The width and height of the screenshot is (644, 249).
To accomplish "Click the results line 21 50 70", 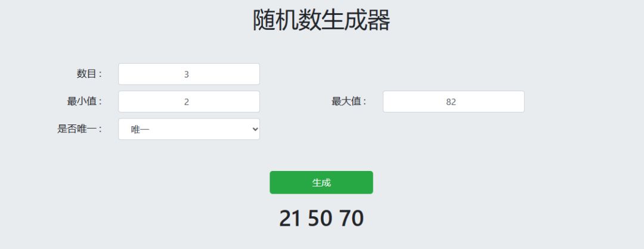I will 321,219.
